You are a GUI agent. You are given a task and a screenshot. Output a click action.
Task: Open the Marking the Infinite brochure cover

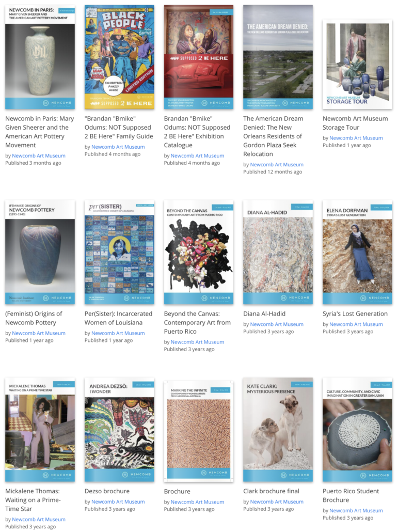pyautogui.click(x=199, y=431)
